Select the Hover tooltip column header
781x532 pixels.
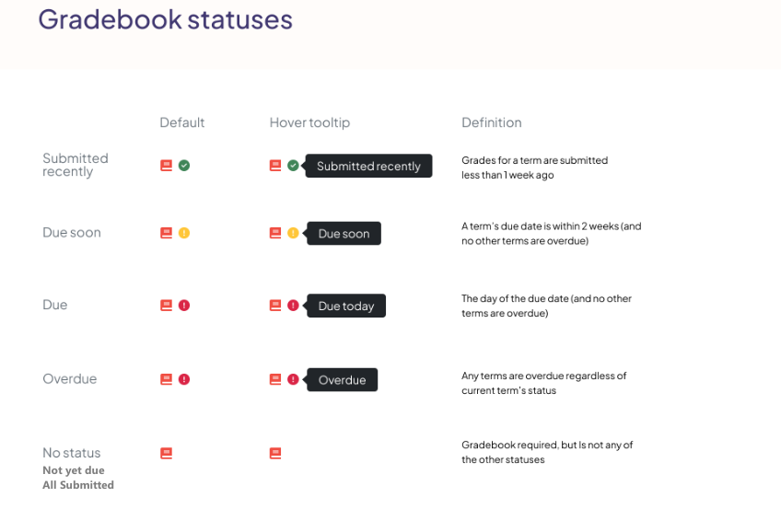point(309,122)
